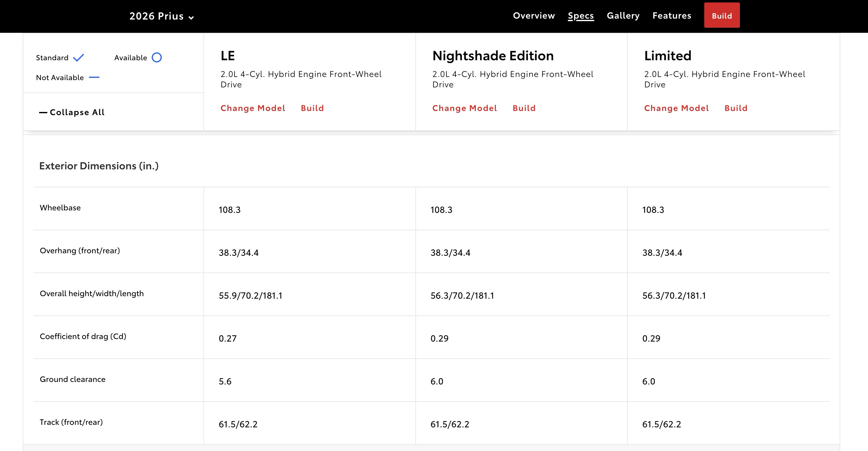Click the minus icon beside Collapse All
868x451 pixels.
43,113
